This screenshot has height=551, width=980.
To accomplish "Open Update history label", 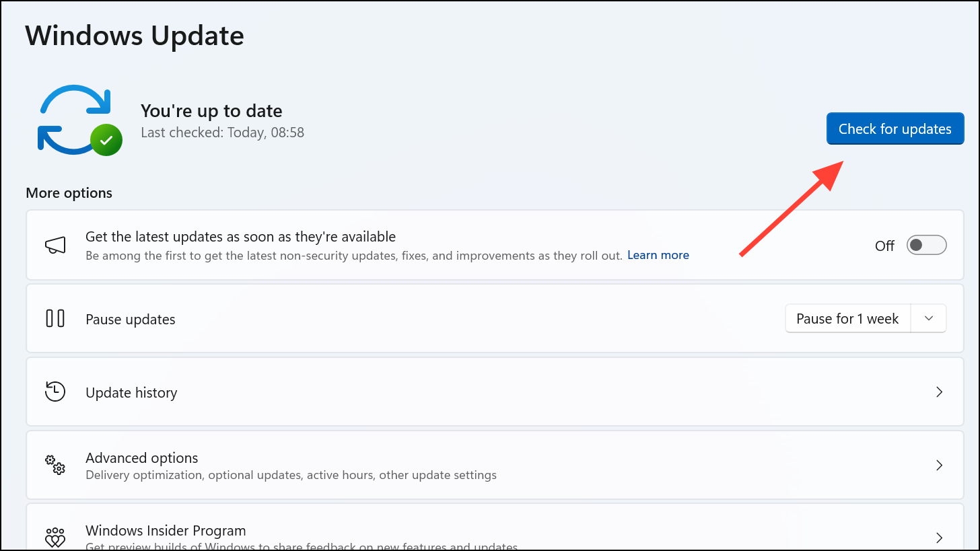I will (131, 392).
